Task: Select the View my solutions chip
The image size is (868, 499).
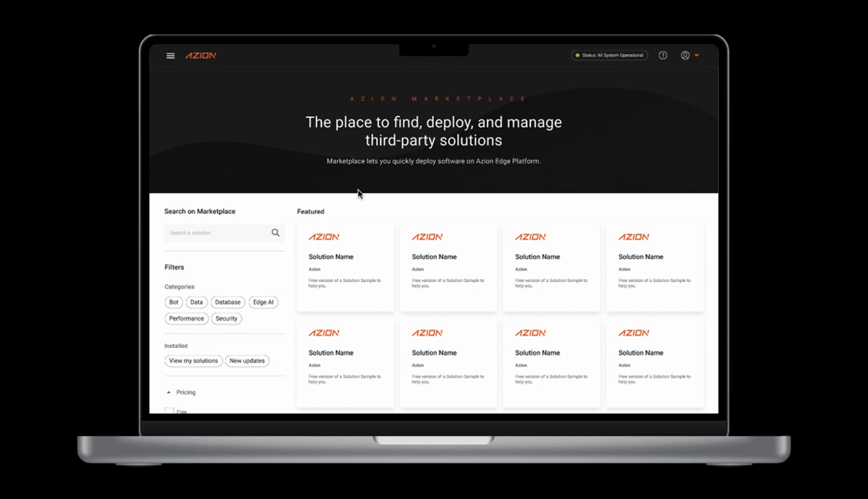Action: pyautogui.click(x=193, y=361)
